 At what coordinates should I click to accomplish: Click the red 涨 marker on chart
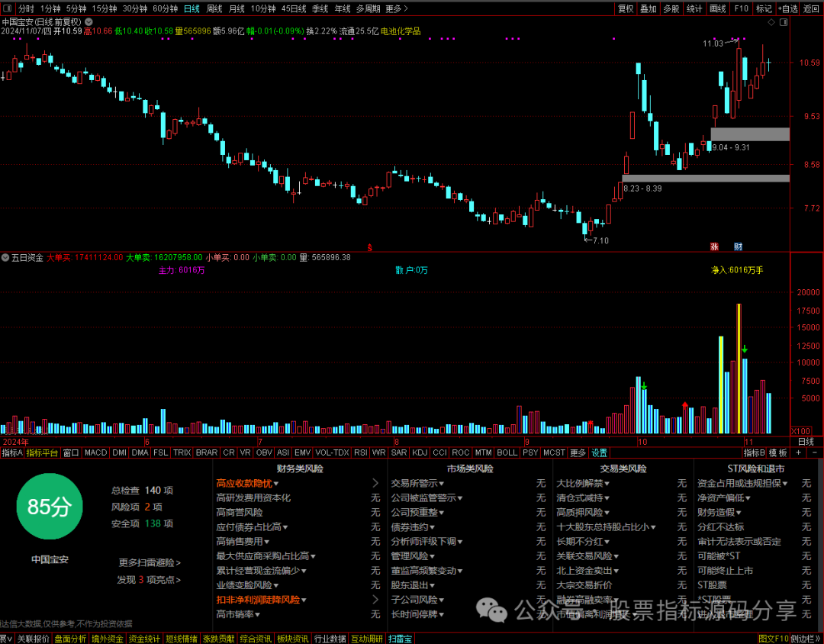tap(715, 246)
